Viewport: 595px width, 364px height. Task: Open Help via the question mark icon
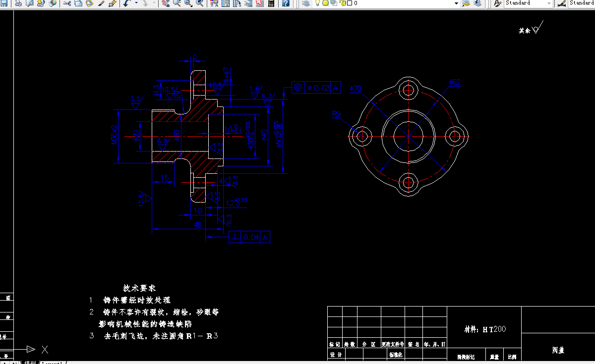pyautogui.click(x=285, y=3)
